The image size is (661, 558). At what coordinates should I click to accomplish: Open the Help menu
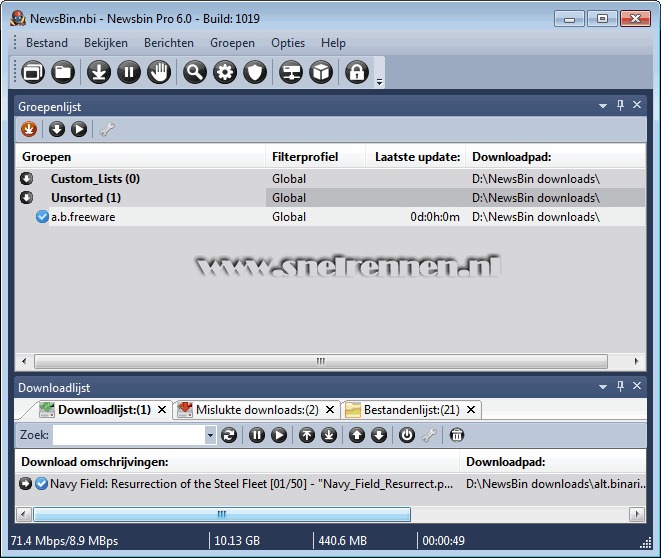click(x=333, y=43)
